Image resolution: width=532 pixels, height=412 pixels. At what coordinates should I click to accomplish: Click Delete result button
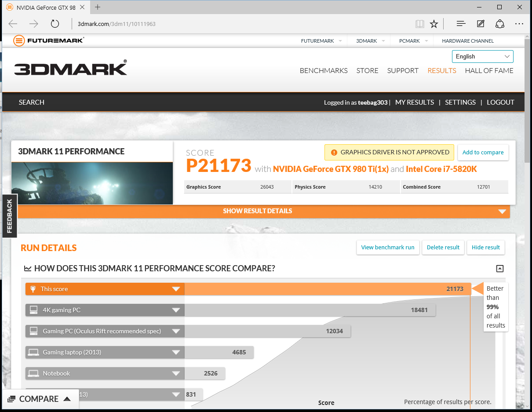[443, 247]
